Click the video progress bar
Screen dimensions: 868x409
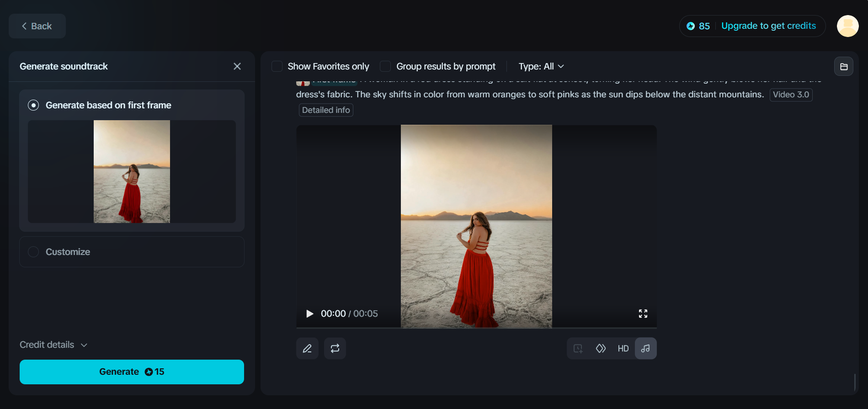[x=476, y=328]
